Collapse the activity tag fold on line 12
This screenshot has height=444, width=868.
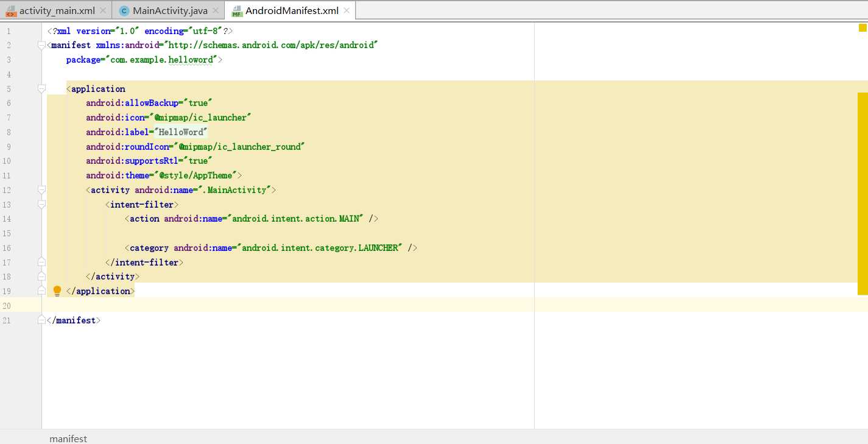41,190
